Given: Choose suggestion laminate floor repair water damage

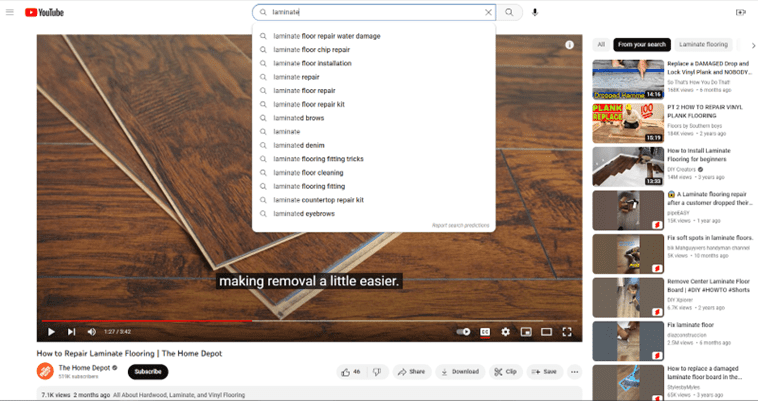Looking at the screenshot, I should pos(374,36).
